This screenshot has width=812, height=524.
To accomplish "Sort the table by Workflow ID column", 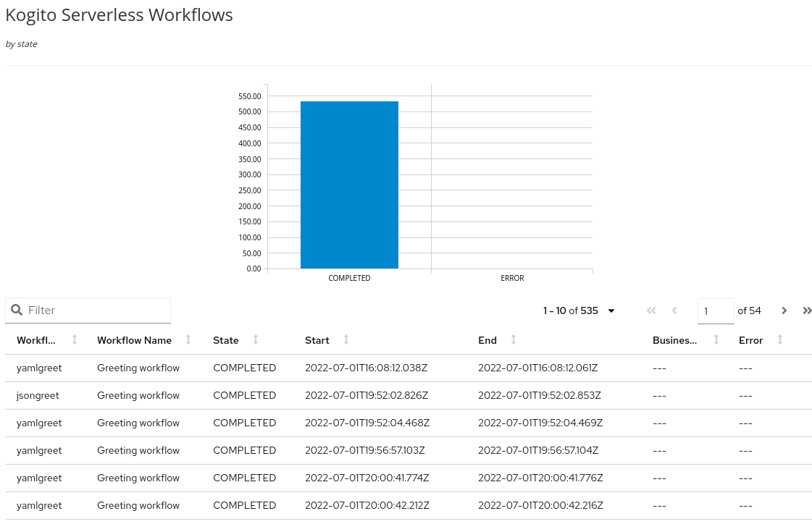I will (73, 340).
